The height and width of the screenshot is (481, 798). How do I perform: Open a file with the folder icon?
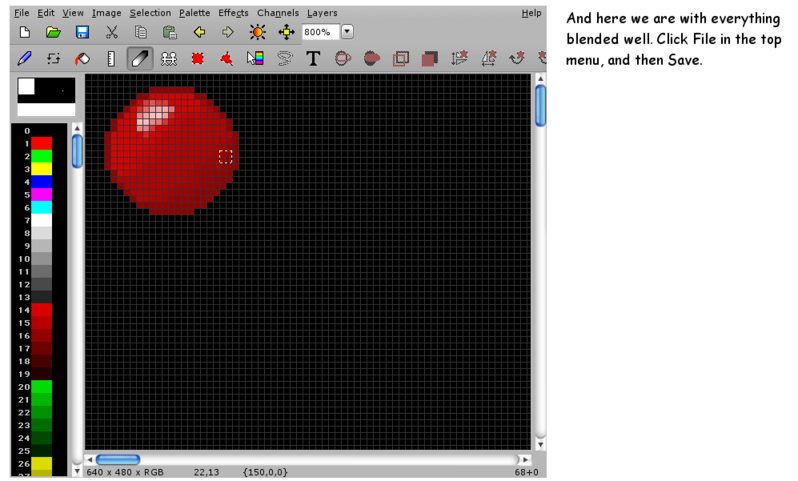tap(53, 32)
